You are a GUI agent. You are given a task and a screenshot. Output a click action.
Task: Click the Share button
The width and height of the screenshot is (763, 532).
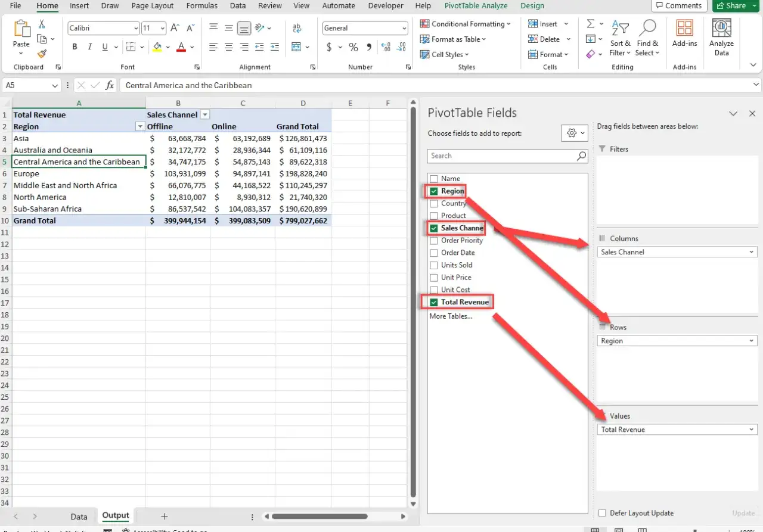[x=731, y=6]
